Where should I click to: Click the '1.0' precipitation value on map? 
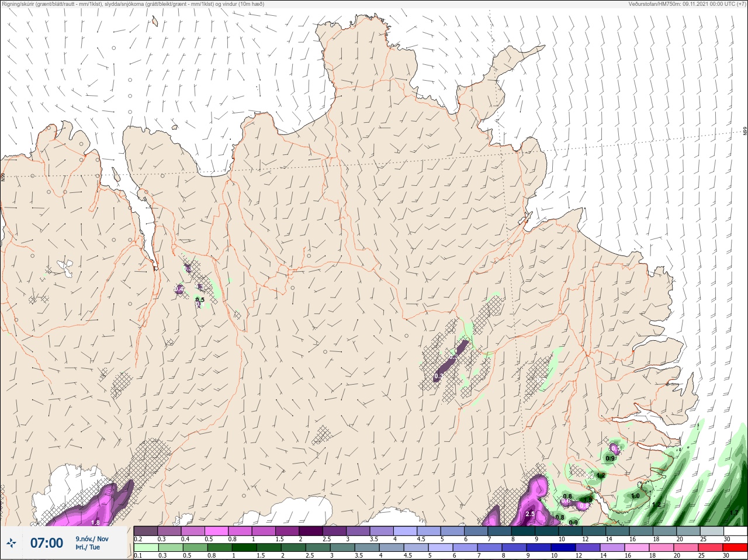point(635,496)
